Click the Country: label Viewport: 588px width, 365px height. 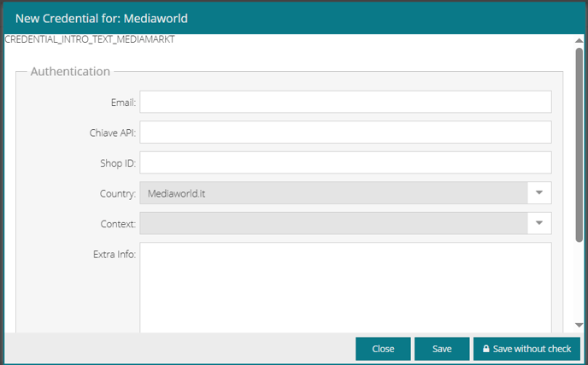118,193
